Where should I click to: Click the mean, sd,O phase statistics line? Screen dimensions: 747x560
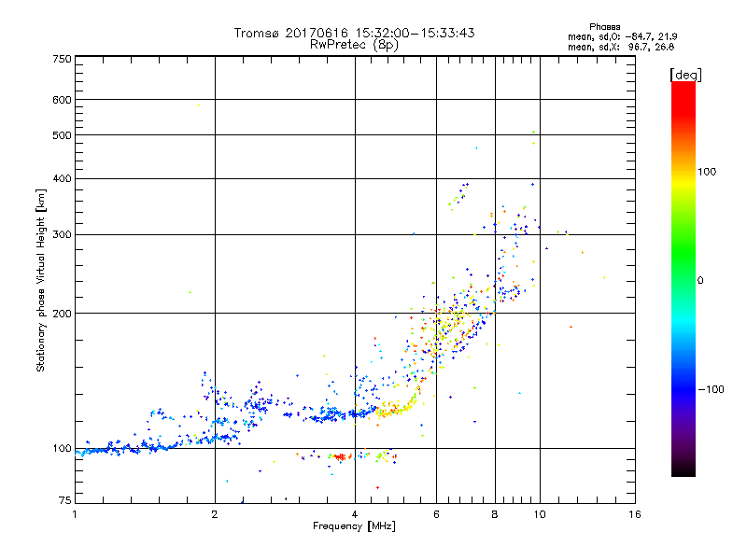pyautogui.click(x=622, y=37)
